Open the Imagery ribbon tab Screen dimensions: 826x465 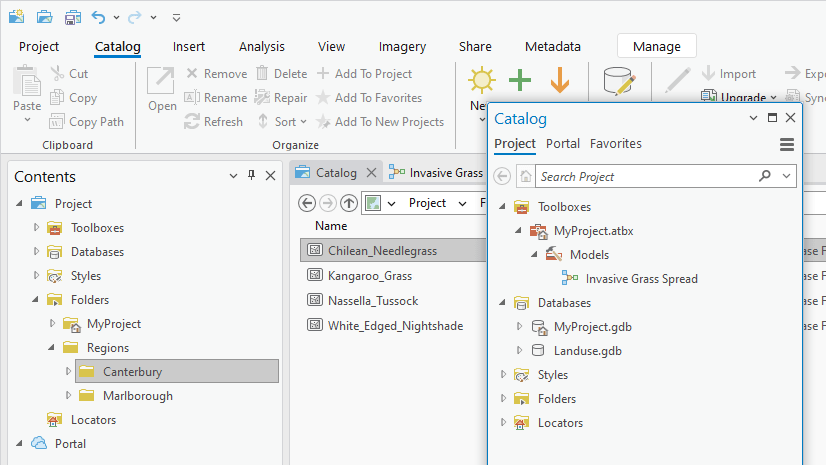click(402, 46)
